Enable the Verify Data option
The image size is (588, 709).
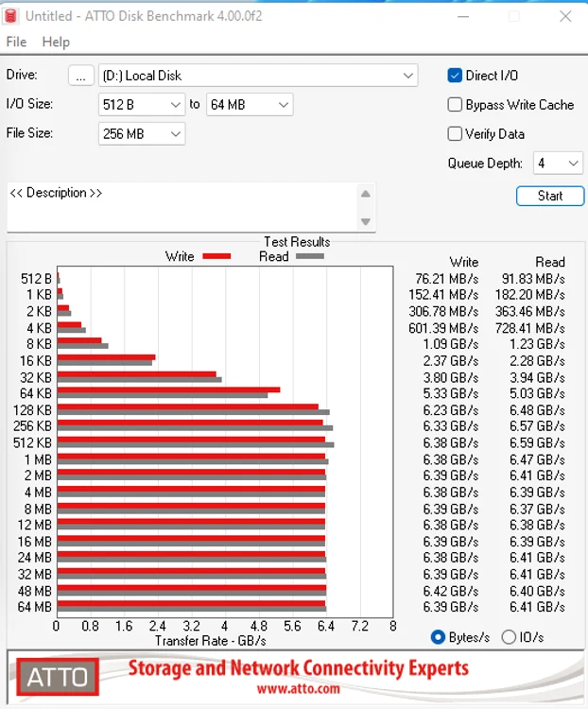tap(455, 134)
